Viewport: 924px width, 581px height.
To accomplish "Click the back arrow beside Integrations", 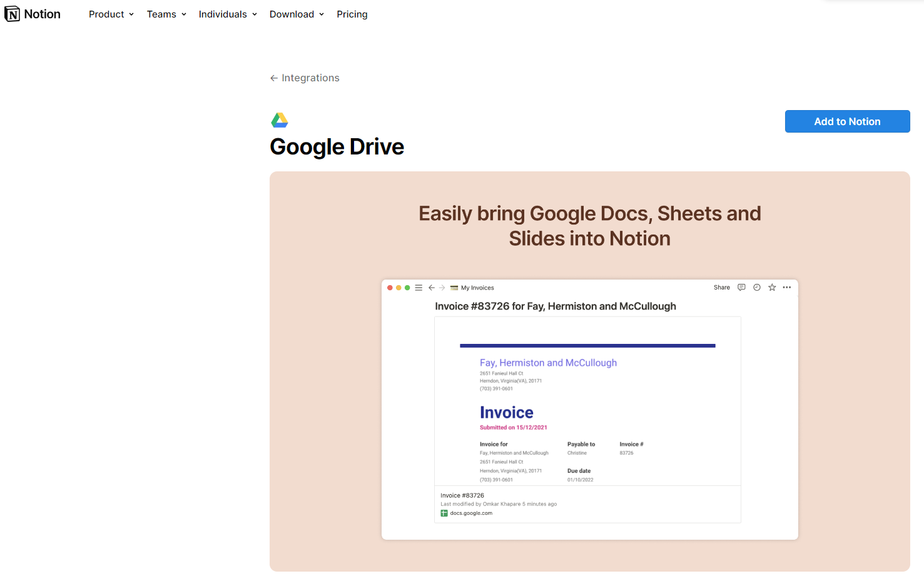I will tap(274, 78).
